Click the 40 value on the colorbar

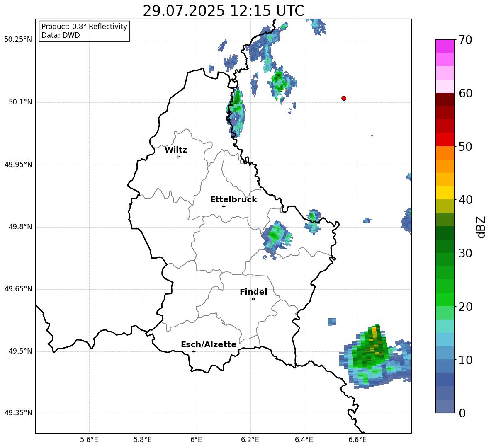tap(465, 200)
